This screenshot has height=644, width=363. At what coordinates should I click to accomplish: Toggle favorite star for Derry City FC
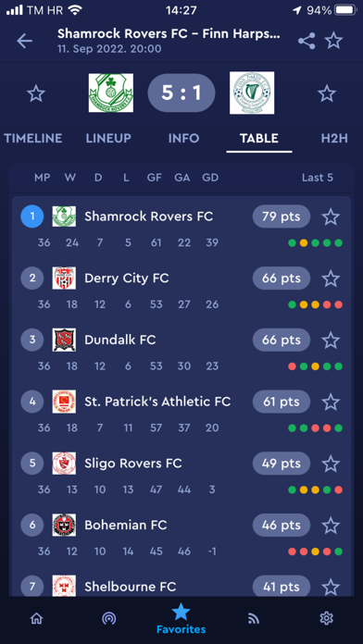(331, 279)
